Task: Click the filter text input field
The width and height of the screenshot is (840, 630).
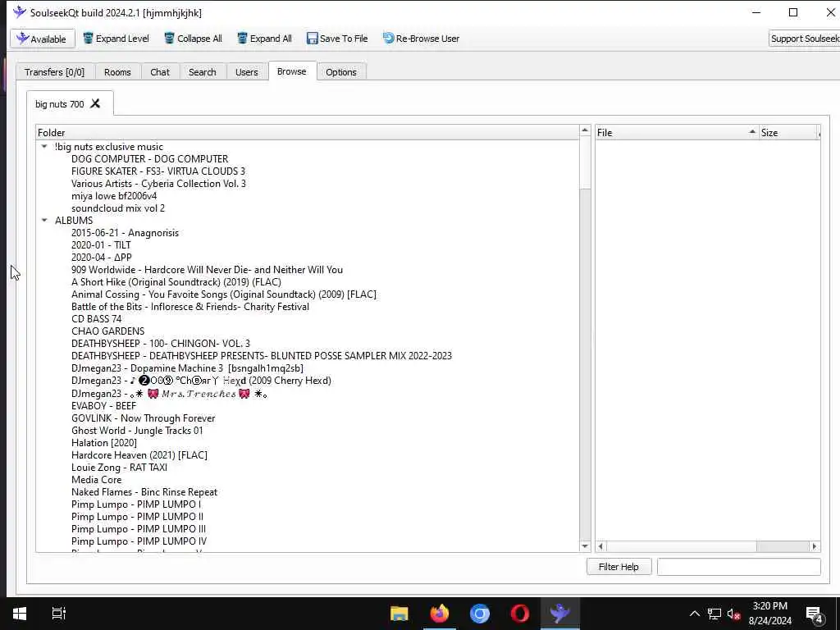Action: tap(739, 567)
